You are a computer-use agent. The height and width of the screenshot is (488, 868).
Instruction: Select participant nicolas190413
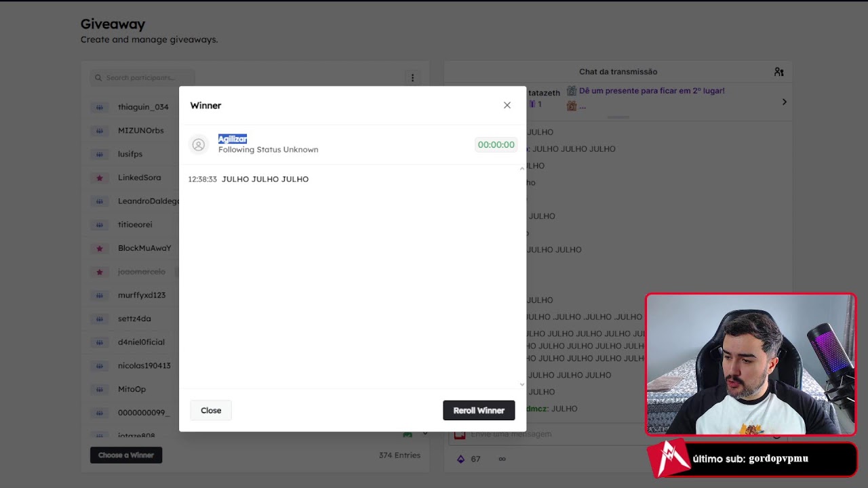point(144,365)
